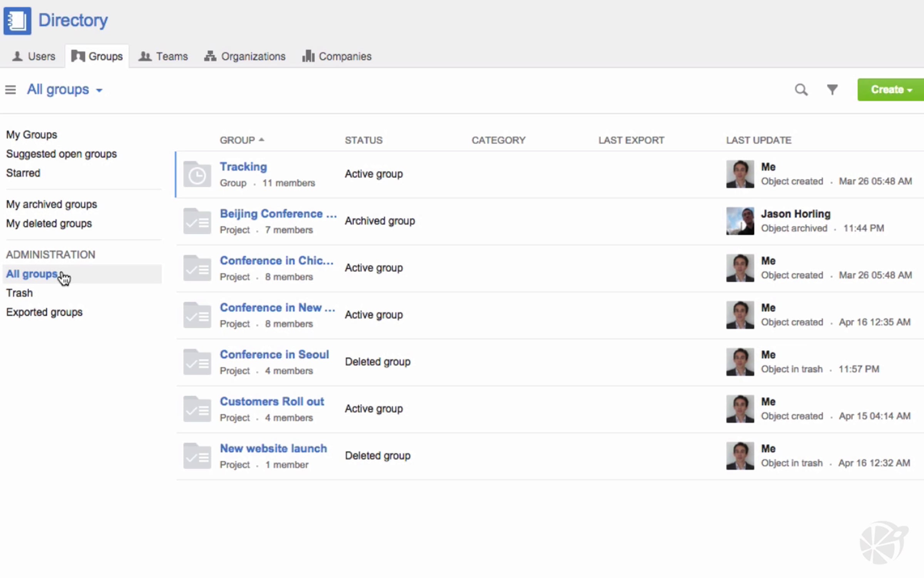Click the Directory notebook logo icon
Screen dimensions: 924x578
(17, 21)
